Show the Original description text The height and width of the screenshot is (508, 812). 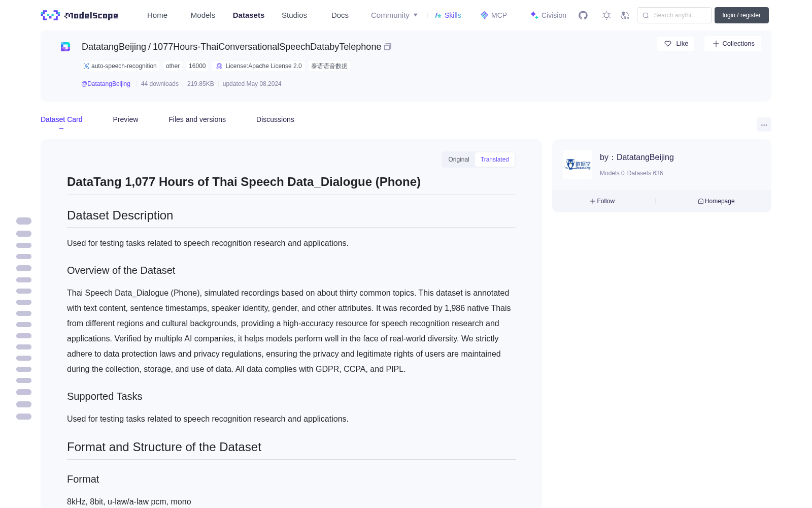[x=459, y=160]
